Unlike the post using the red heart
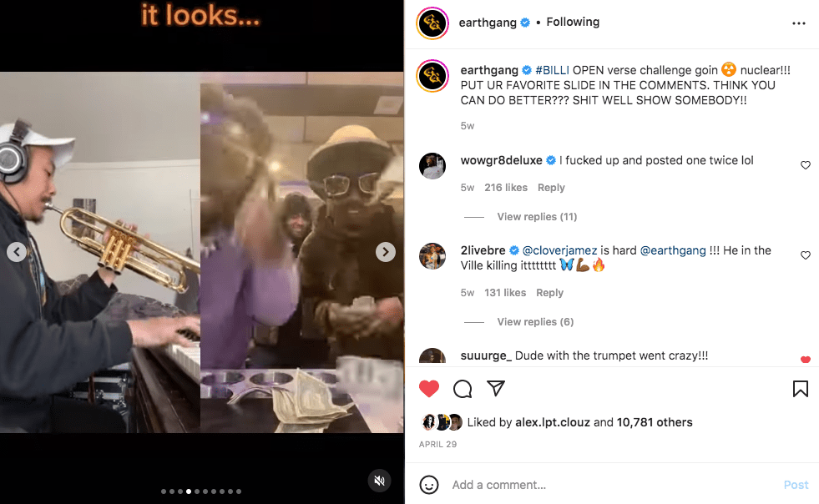This screenshot has height=504, width=819. click(x=429, y=389)
